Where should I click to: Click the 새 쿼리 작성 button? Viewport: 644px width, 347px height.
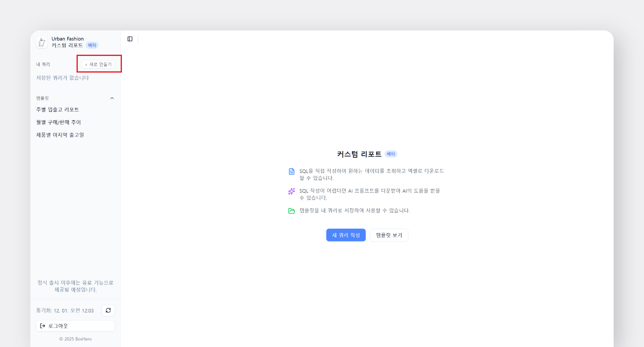pos(346,235)
